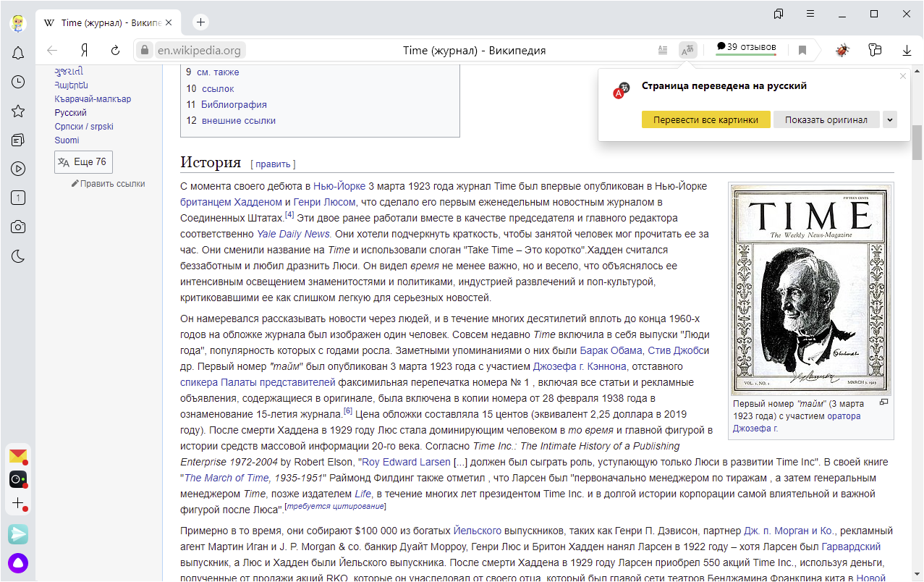Click Показать оригинал button
This screenshot has width=924, height=582.
tap(826, 120)
